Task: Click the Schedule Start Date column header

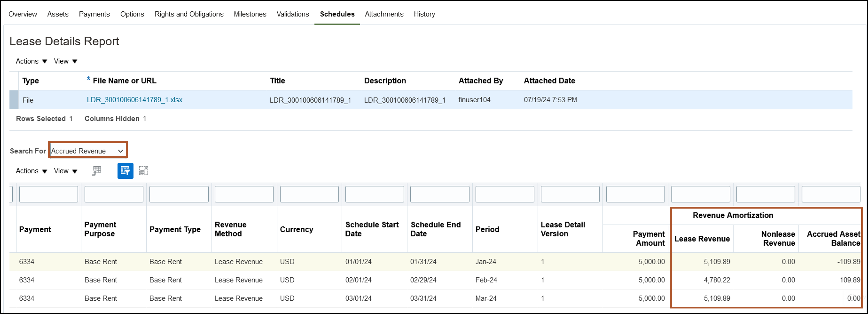Action: tap(372, 229)
